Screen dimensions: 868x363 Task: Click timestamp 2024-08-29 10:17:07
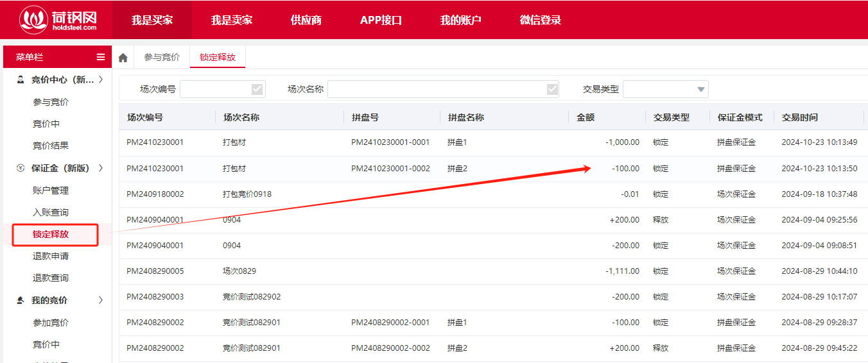click(x=819, y=296)
